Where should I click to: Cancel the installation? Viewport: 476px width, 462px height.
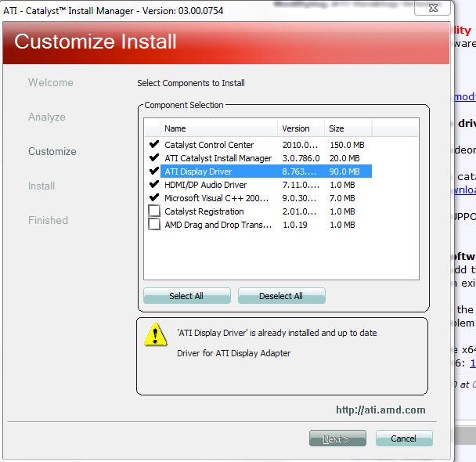click(404, 439)
